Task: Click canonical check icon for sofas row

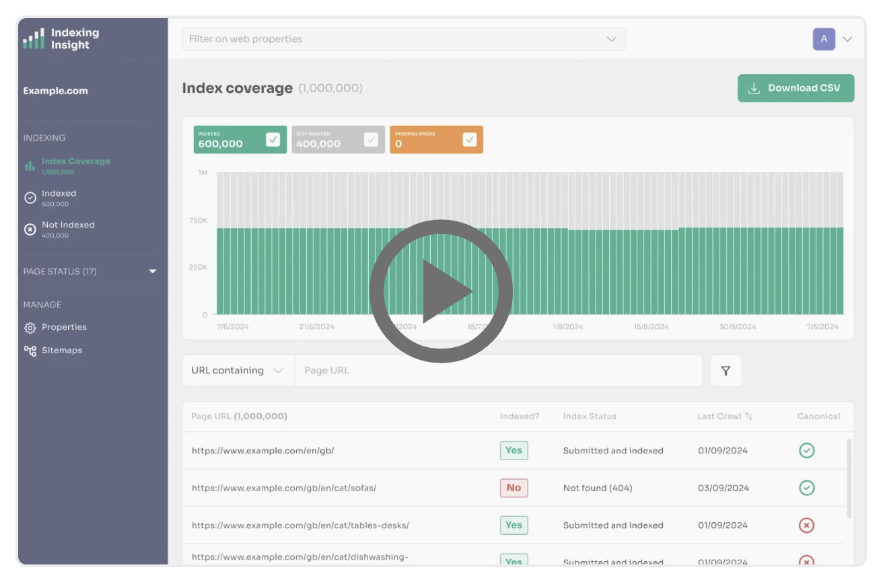Action: click(806, 488)
